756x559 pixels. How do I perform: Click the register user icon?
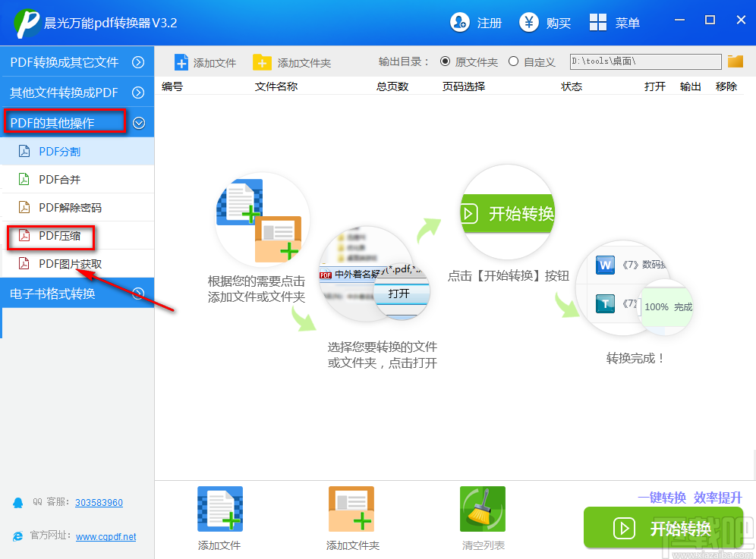click(460, 22)
